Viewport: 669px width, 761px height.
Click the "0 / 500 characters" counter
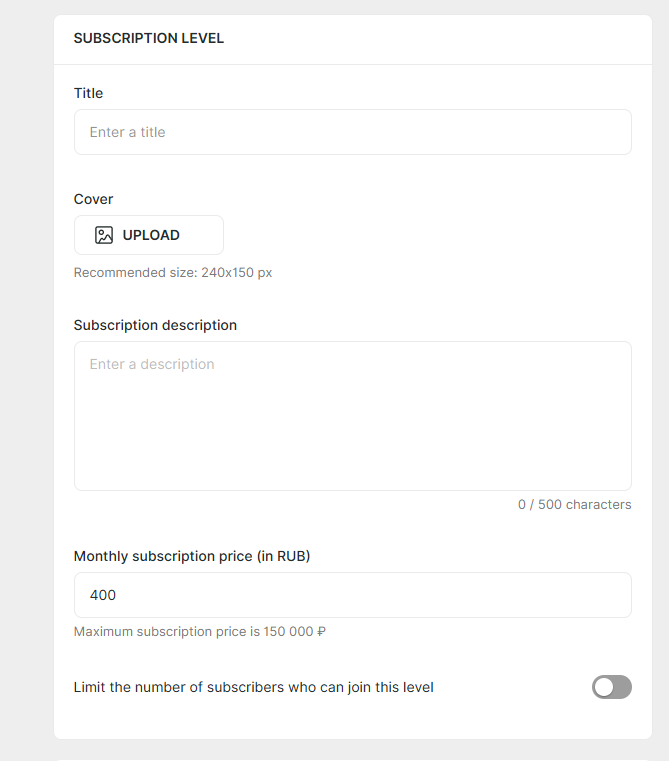click(x=574, y=504)
